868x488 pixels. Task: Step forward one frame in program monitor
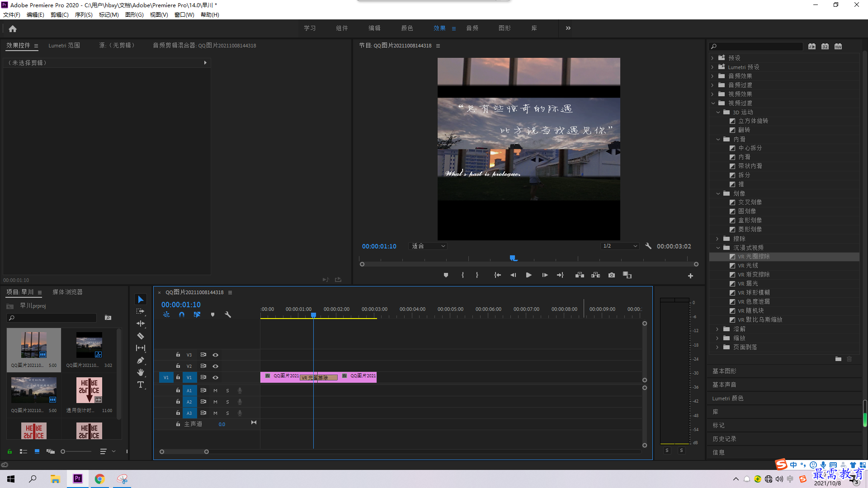[x=545, y=275]
